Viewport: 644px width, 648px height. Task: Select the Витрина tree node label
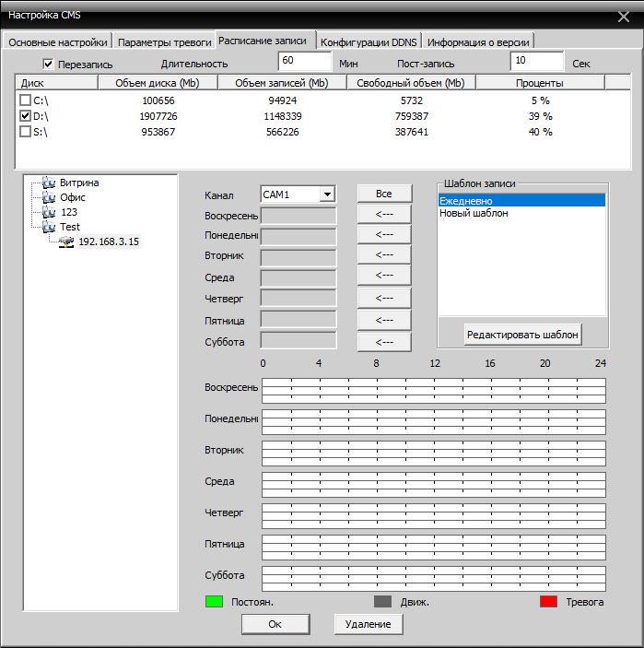[x=79, y=183]
